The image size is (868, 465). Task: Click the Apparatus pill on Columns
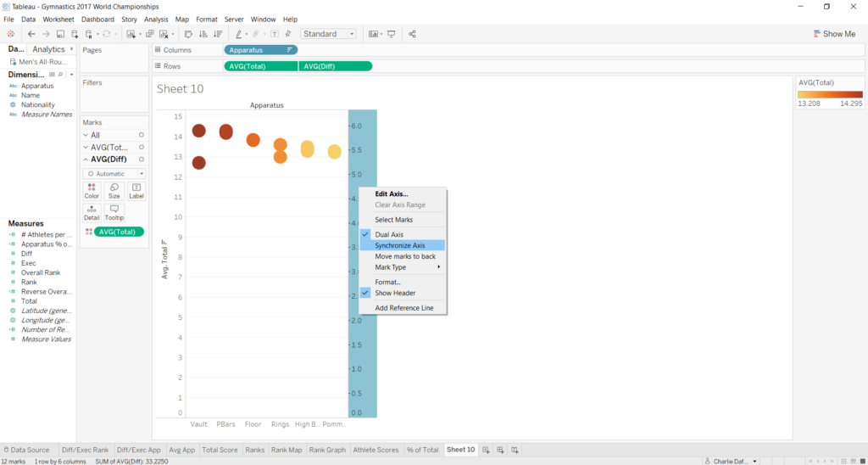point(261,50)
